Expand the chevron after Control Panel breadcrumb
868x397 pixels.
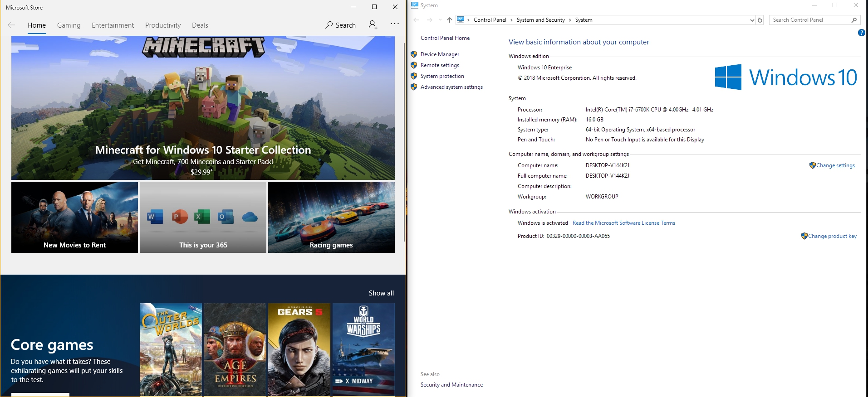click(x=511, y=20)
